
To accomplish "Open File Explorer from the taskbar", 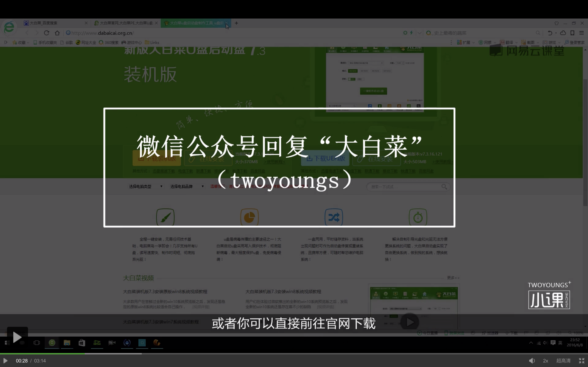I will pyautogui.click(x=67, y=343).
